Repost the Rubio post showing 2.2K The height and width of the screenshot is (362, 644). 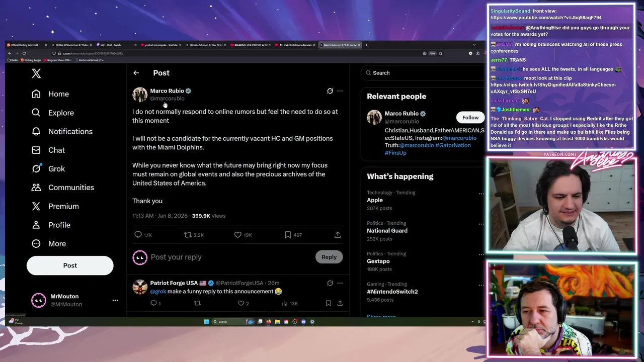coord(188,235)
